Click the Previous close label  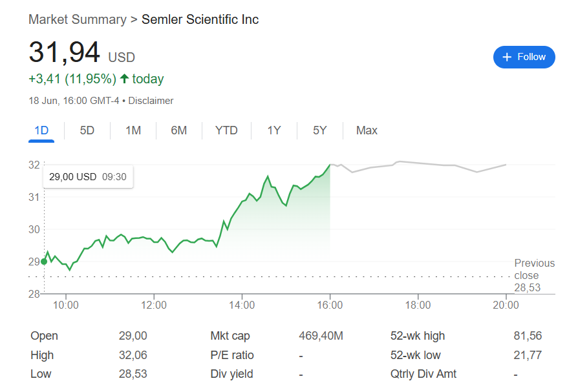(x=534, y=269)
